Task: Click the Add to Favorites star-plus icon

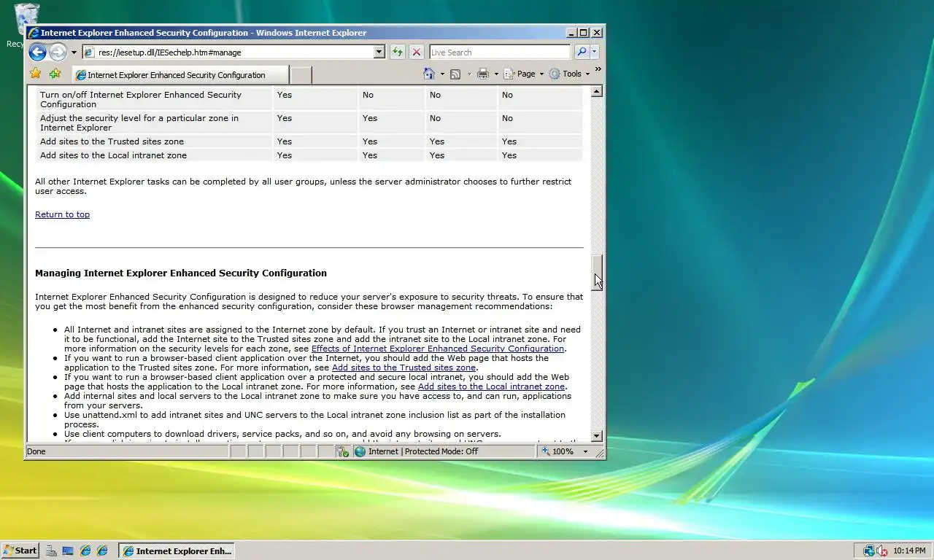Action: point(55,74)
